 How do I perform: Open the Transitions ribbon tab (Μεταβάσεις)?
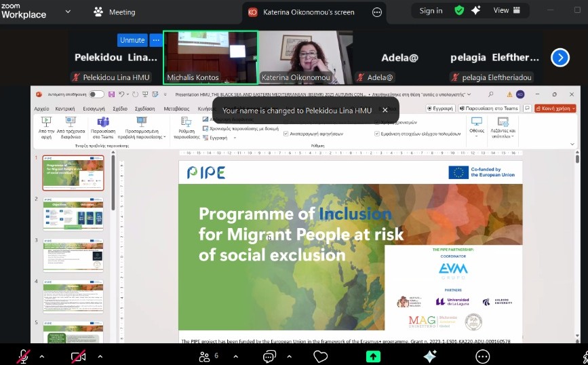[x=176, y=109]
